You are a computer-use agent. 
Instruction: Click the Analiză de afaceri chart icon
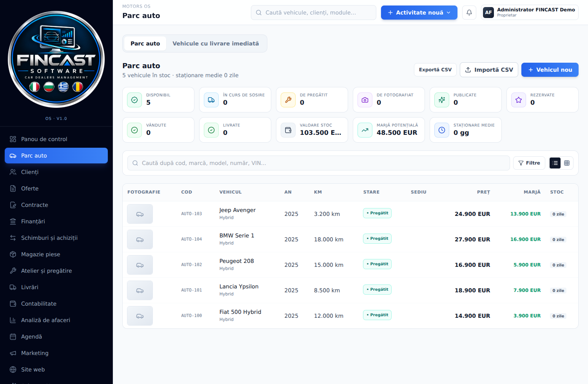pyautogui.click(x=13, y=320)
